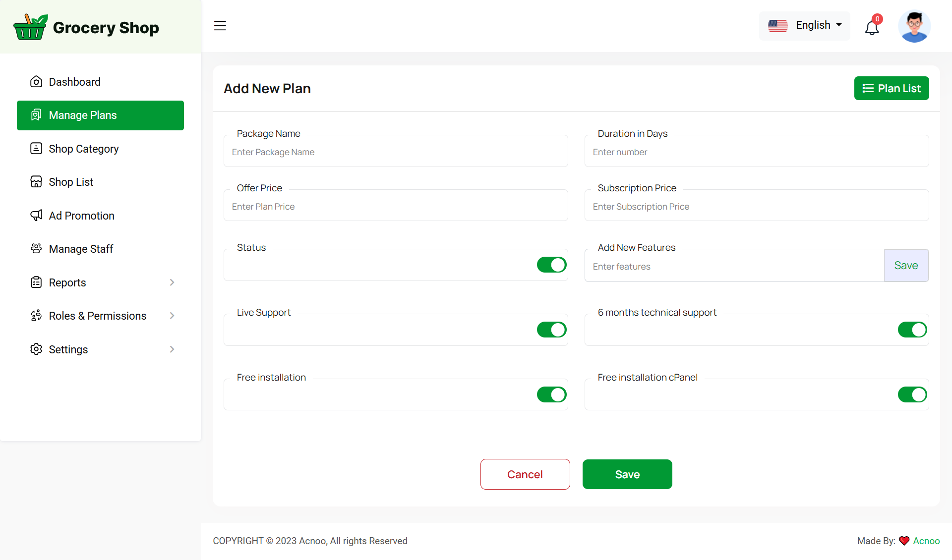
Task: Click the Shop List store icon
Action: click(x=36, y=182)
